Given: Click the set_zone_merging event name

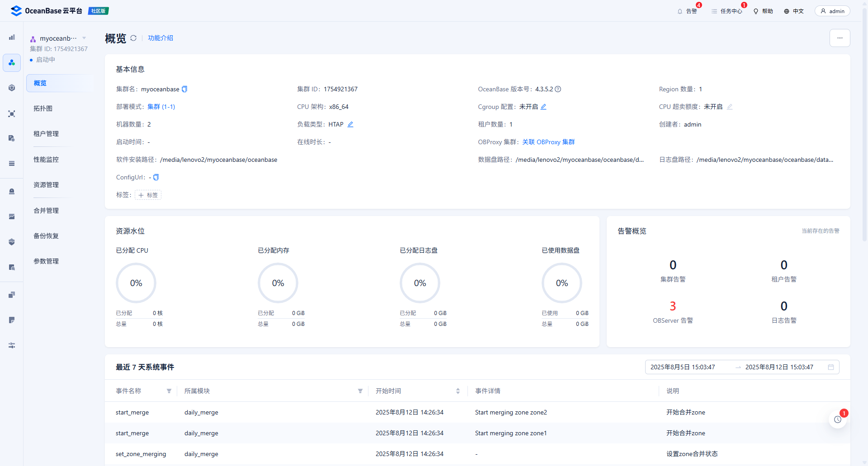Looking at the screenshot, I should [x=141, y=454].
